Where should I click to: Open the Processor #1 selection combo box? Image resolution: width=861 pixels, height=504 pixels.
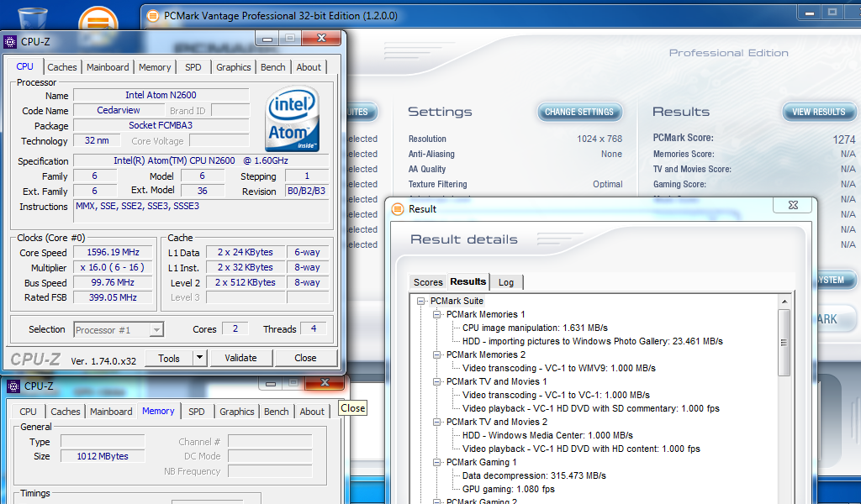[119, 329]
